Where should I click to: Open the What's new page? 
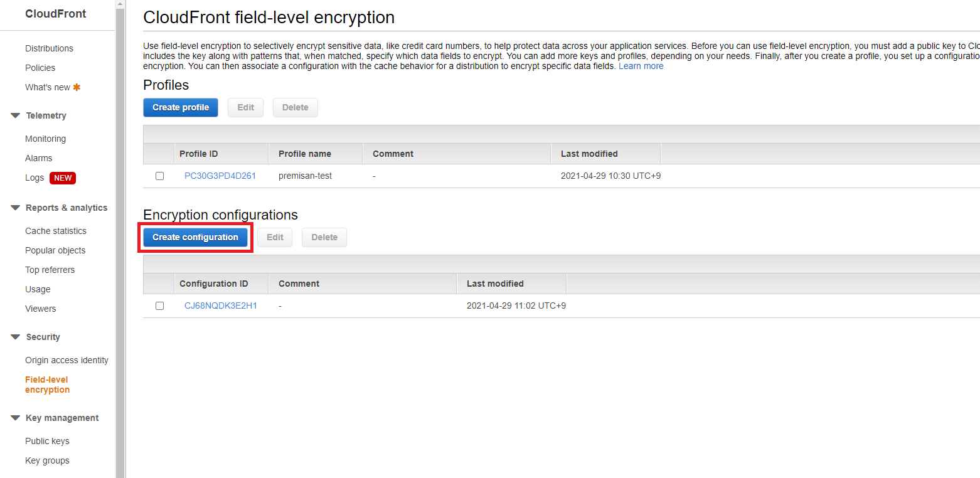(x=48, y=87)
